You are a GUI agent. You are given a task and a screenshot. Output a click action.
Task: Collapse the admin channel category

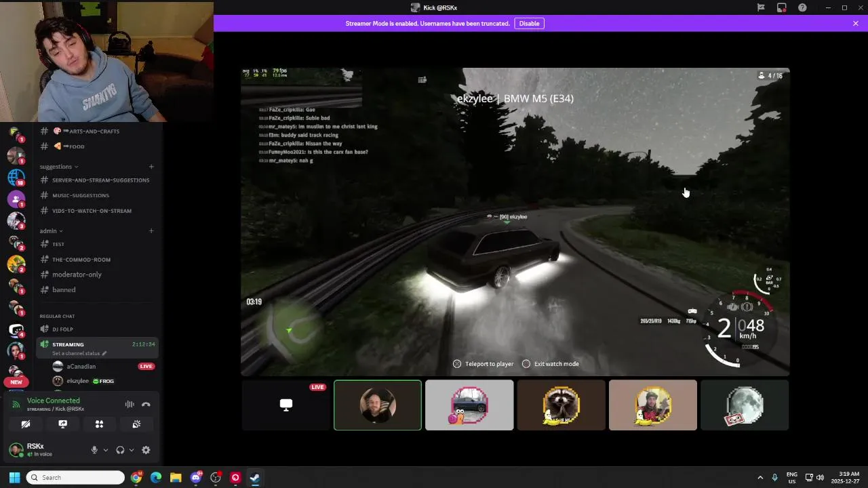tap(51, 230)
